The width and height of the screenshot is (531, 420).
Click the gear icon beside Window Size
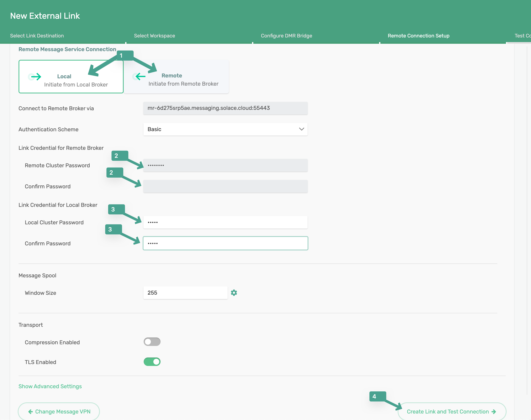[234, 292]
